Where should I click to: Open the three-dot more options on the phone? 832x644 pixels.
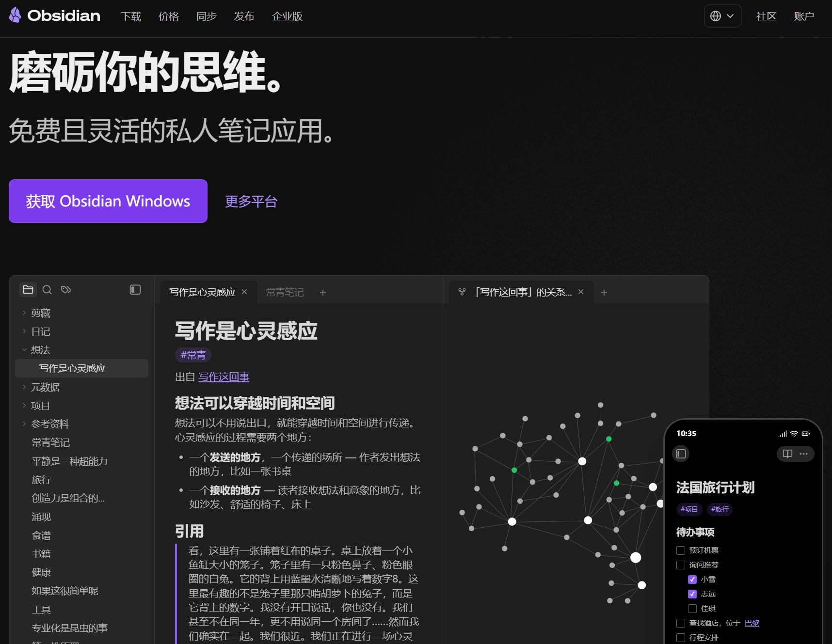[803, 454]
